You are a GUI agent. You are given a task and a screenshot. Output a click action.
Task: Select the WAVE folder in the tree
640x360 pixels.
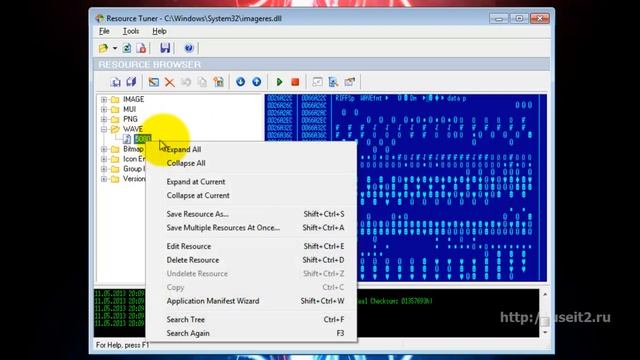pos(133,129)
